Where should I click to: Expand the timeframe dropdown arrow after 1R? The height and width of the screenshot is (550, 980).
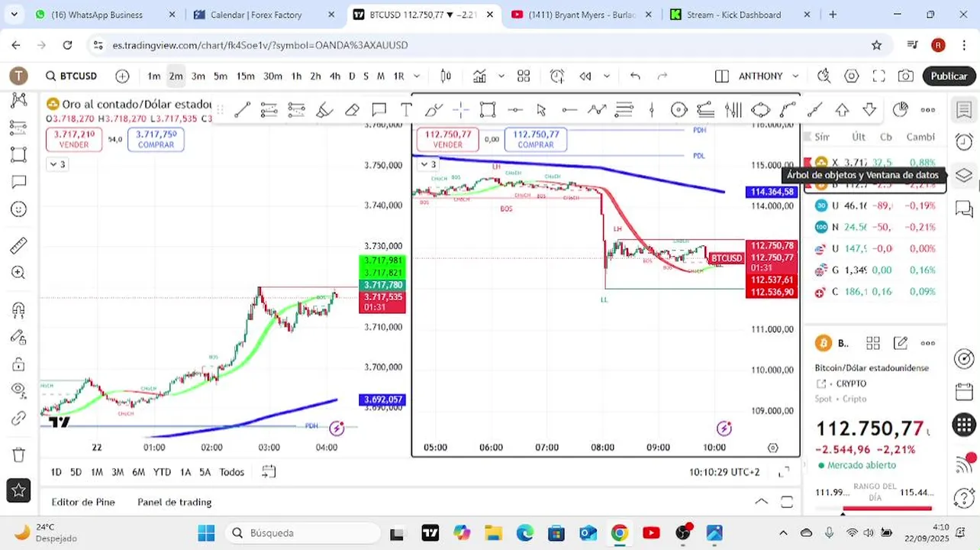point(417,76)
